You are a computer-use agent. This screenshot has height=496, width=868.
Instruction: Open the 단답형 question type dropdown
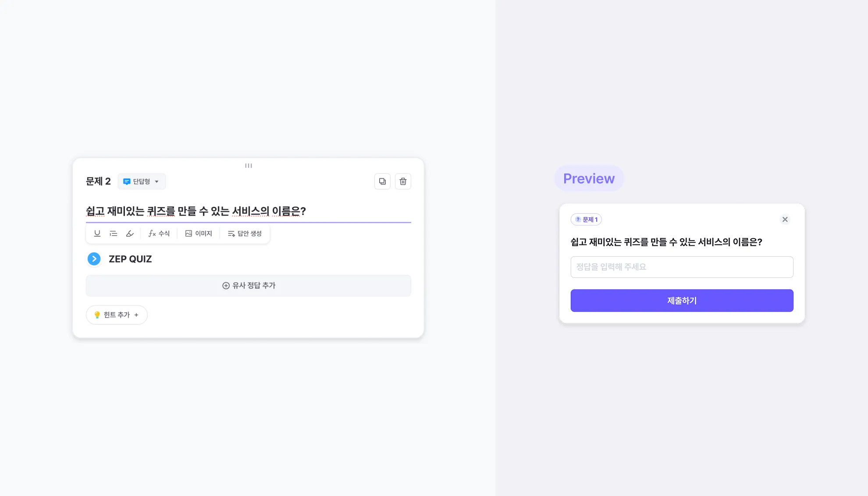point(142,181)
